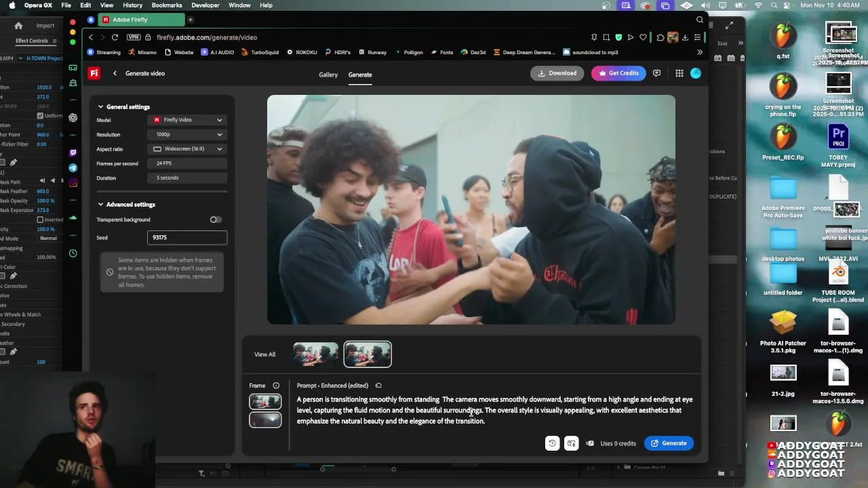This screenshot has height=488, width=868.
Task: Click View All generations
Action: tap(264, 354)
